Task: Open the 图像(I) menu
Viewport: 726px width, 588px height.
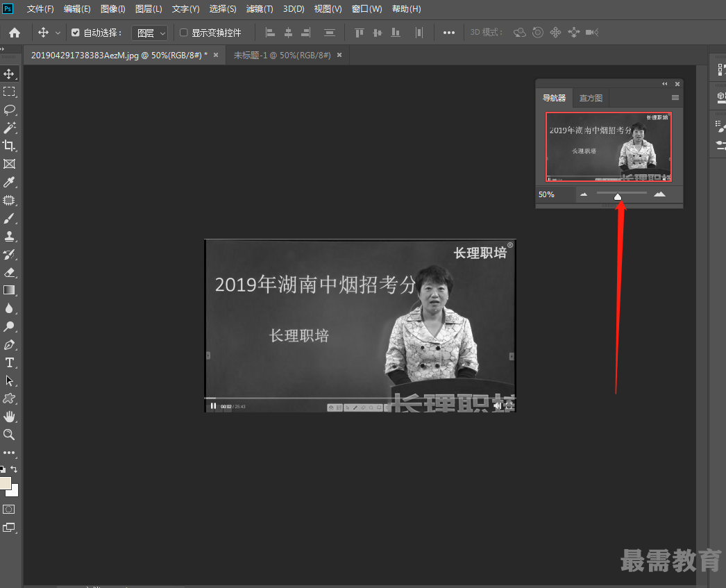Action: [113, 9]
